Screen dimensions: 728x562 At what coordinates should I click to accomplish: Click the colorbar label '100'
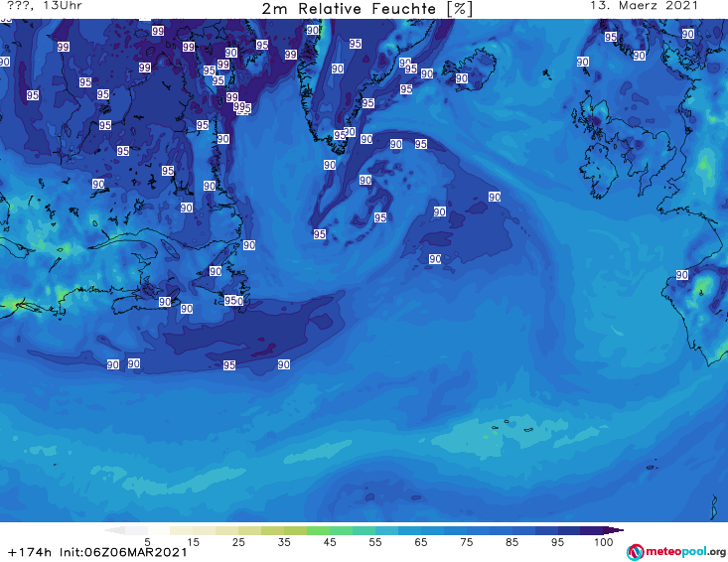(604, 542)
